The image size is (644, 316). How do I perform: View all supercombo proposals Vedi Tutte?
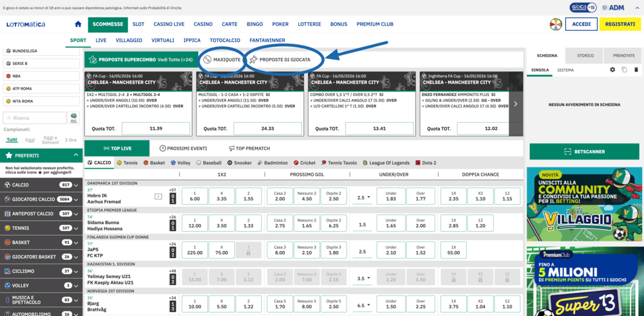coord(175,59)
